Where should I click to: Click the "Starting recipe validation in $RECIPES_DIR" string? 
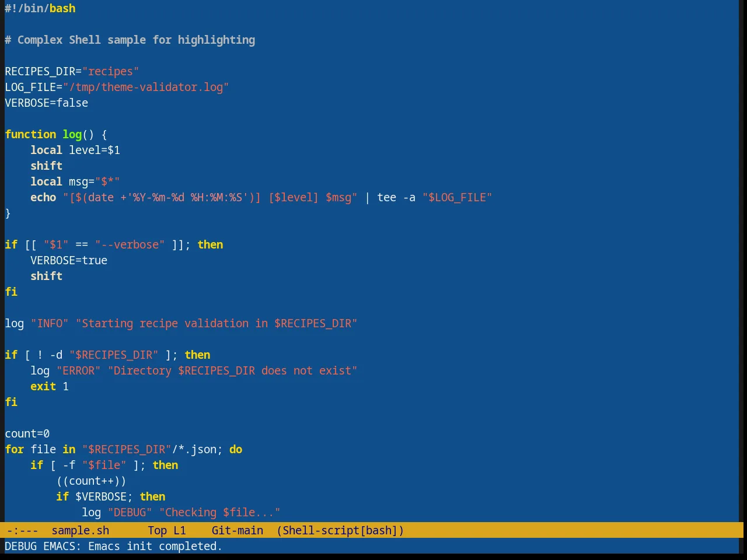(217, 323)
